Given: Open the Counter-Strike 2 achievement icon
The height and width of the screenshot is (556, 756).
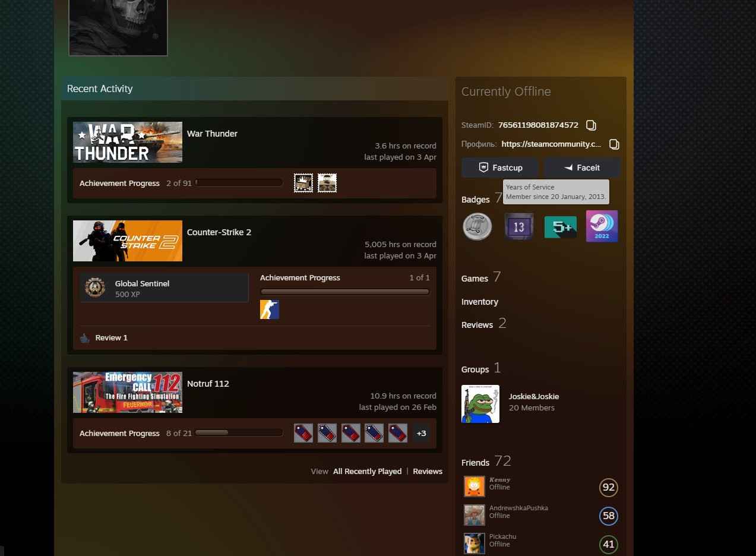Looking at the screenshot, I should tap(270, 309).
